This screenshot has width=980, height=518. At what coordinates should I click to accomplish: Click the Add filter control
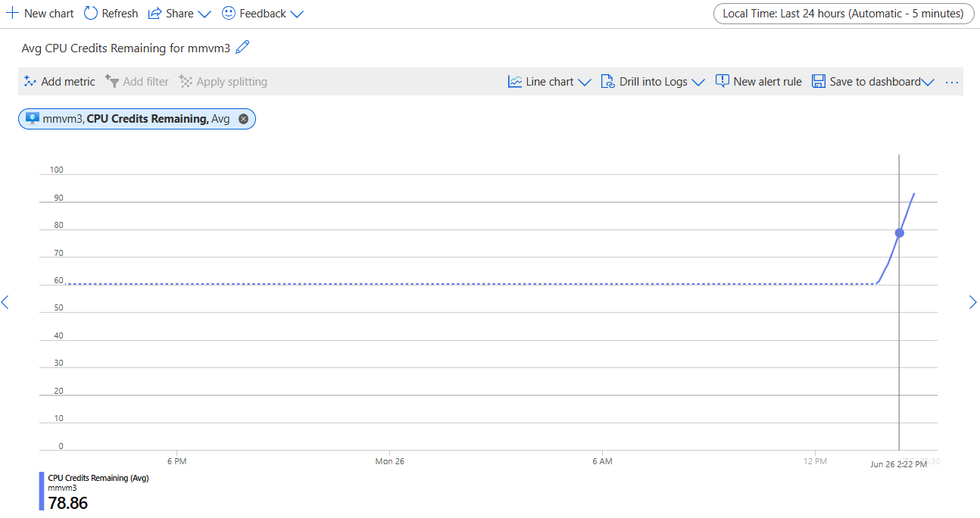click(137, 81)
